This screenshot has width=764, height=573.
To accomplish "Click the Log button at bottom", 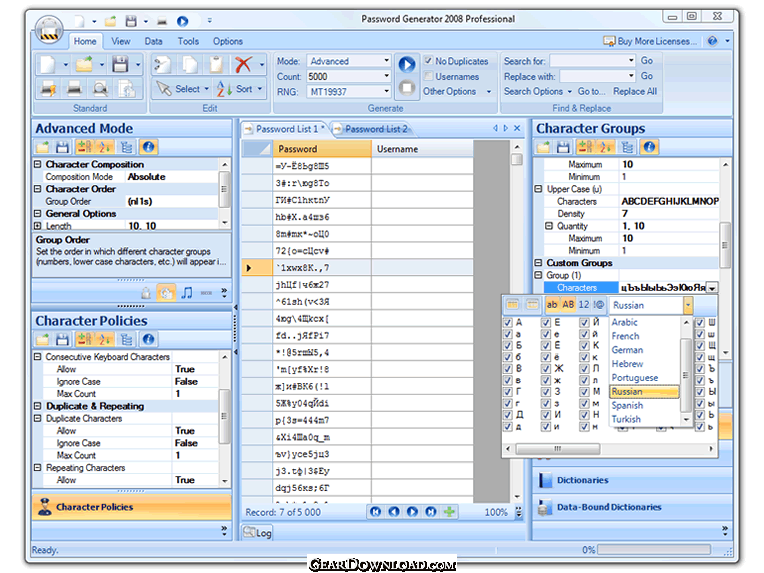I will (x=258, y=533).
